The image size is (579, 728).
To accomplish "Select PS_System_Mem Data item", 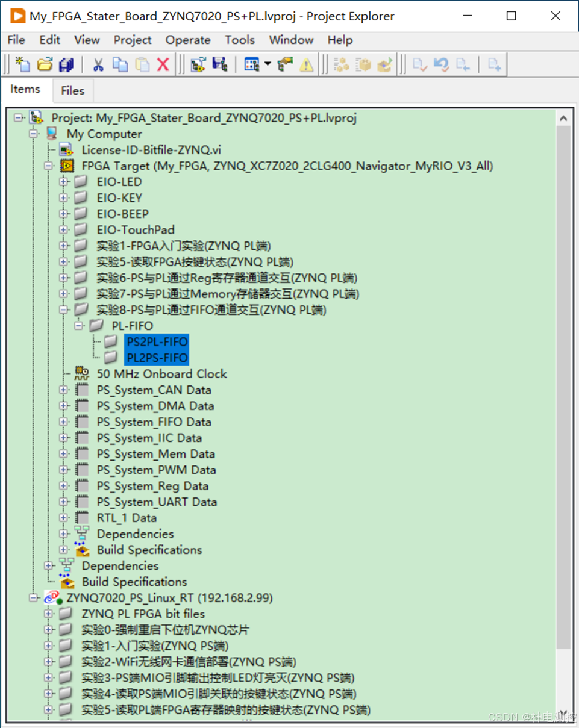I will point(156,453).
